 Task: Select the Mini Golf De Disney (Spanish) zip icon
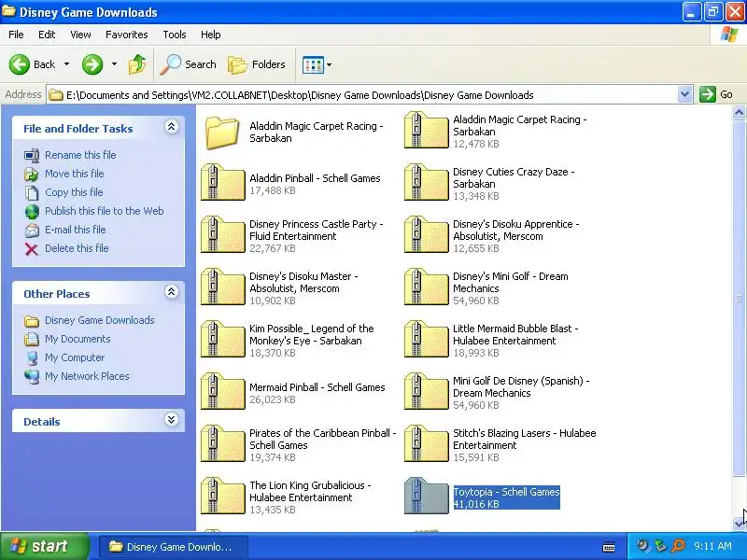tap(426, 392)
